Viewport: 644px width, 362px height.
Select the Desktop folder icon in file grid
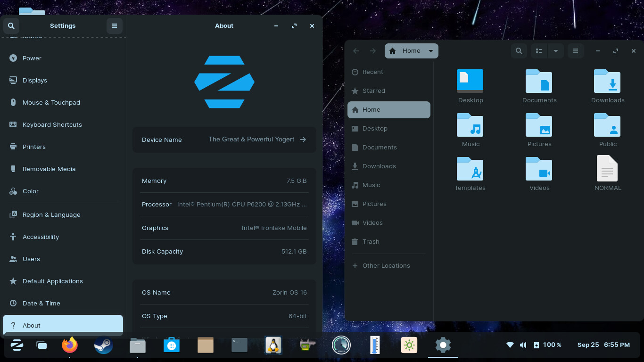(x=470, y=81)
